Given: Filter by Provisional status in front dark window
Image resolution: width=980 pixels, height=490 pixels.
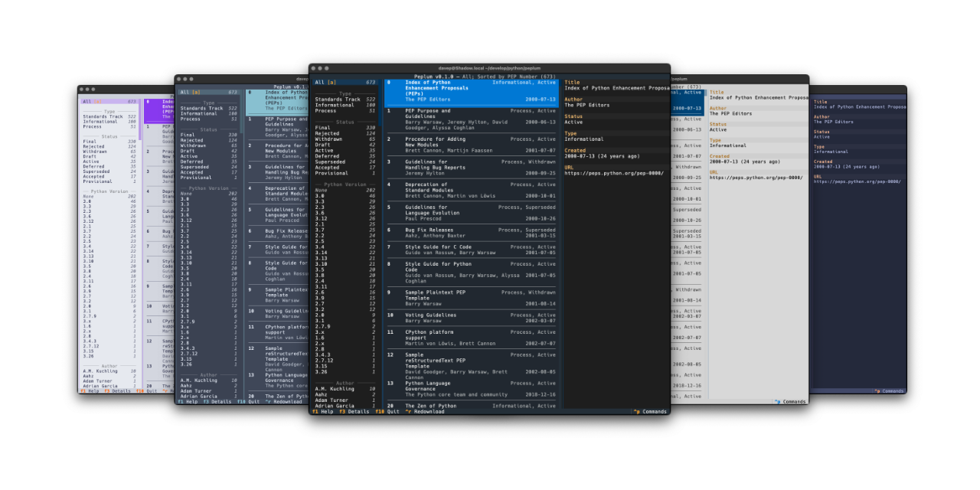Looking at the screenshot, I should pos(345,173).
